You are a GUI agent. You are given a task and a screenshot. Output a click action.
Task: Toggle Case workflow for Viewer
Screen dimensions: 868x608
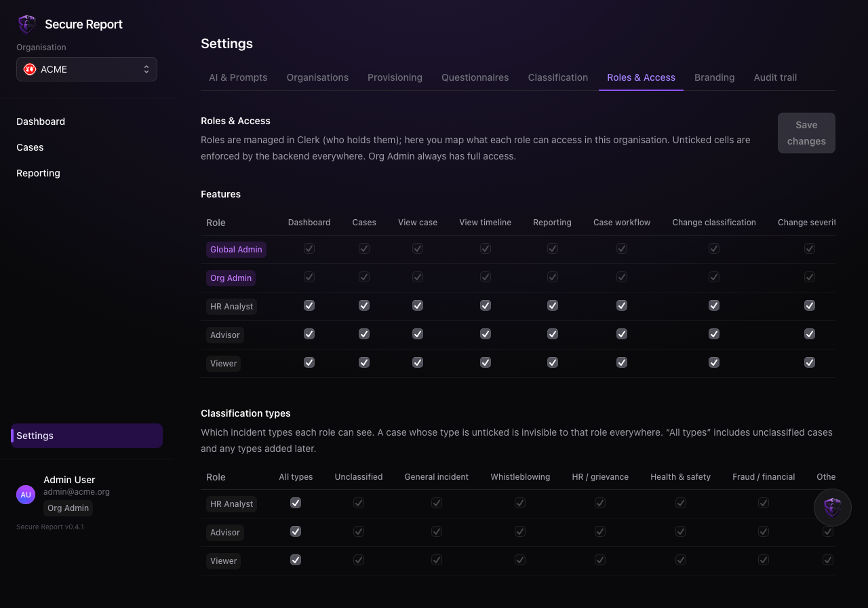tap(622, 362)
